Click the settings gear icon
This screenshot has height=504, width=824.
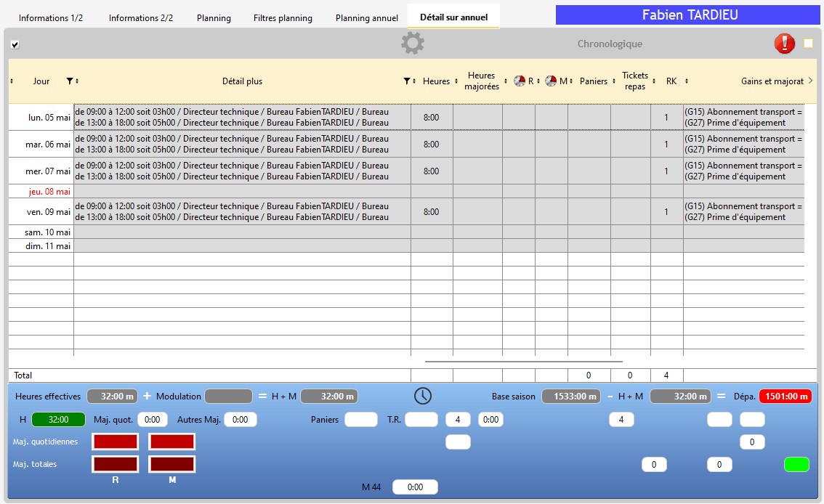412,44
